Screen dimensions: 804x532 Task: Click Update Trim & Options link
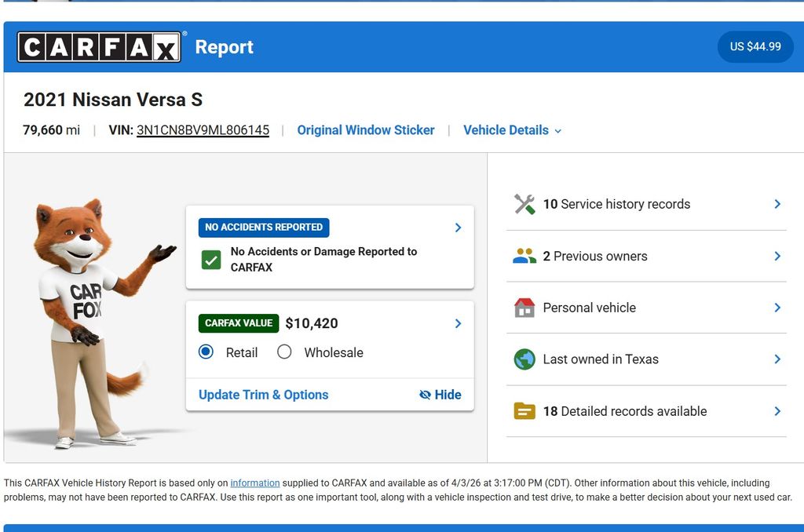click(x=263, y=395)
